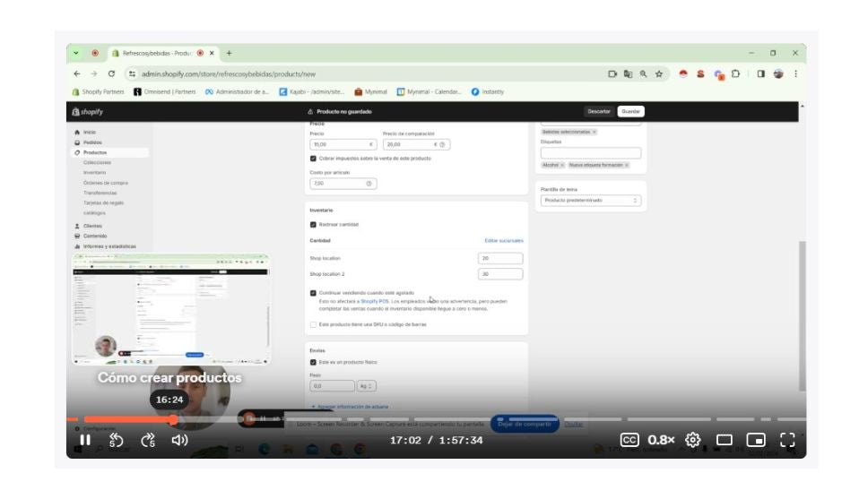Click the video progress bar scrubber
868x499 pixels.
tap(173, 419)
